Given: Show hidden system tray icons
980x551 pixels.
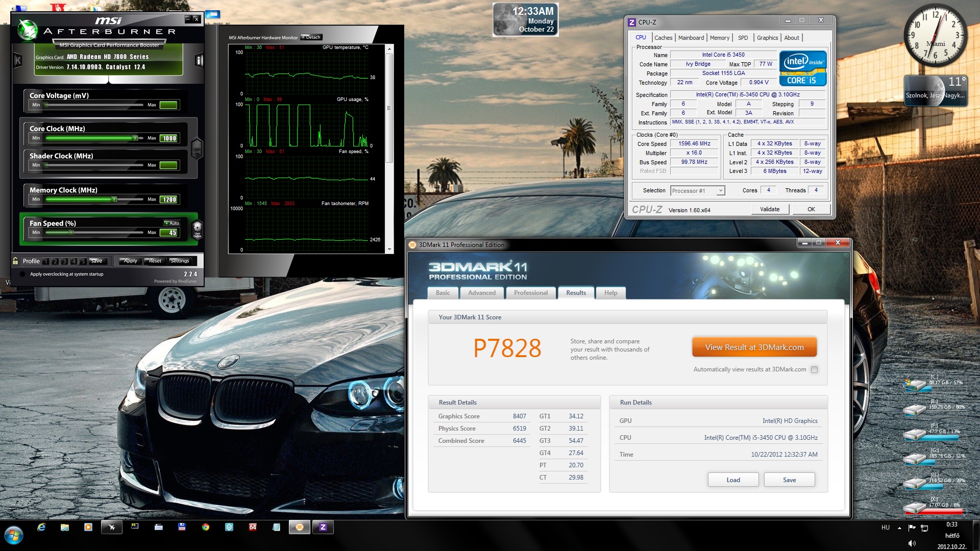Looking at the screenshot, I should click(899, 528).
